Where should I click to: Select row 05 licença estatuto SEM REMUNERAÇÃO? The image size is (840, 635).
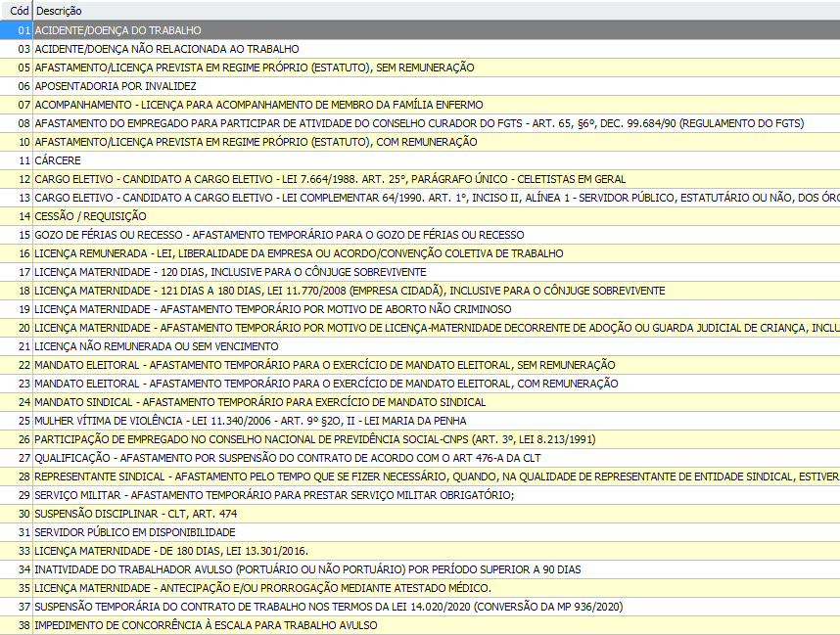(420, 68)
